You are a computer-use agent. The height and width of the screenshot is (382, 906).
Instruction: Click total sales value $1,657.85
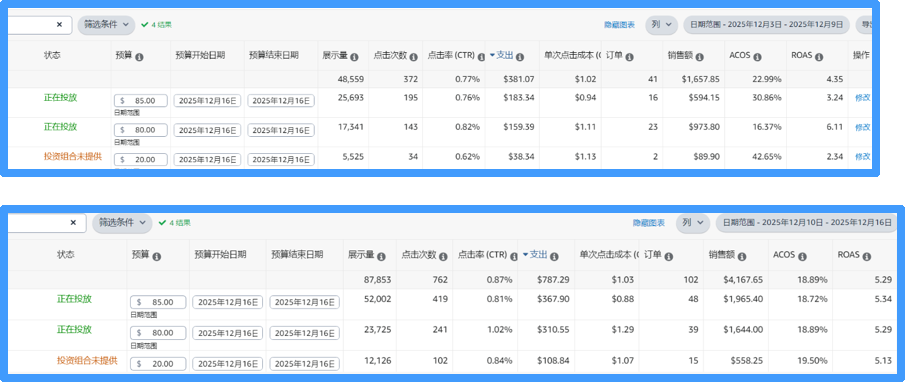pos(700,79)
